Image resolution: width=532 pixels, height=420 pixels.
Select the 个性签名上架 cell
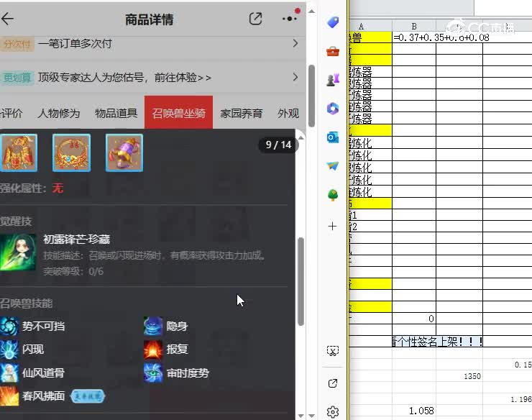pyautogui.click(x=437, y=341)
